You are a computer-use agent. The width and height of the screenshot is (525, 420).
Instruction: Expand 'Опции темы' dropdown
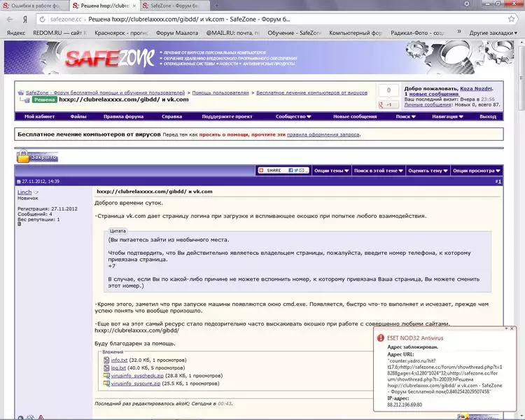(332, 171)
